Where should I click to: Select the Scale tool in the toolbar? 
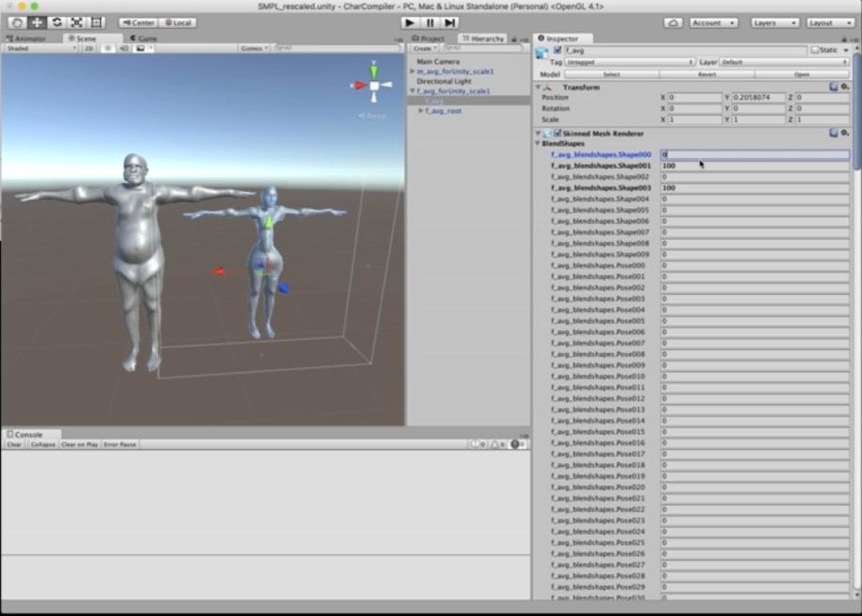pyautogui.click(x=77, y=22)
